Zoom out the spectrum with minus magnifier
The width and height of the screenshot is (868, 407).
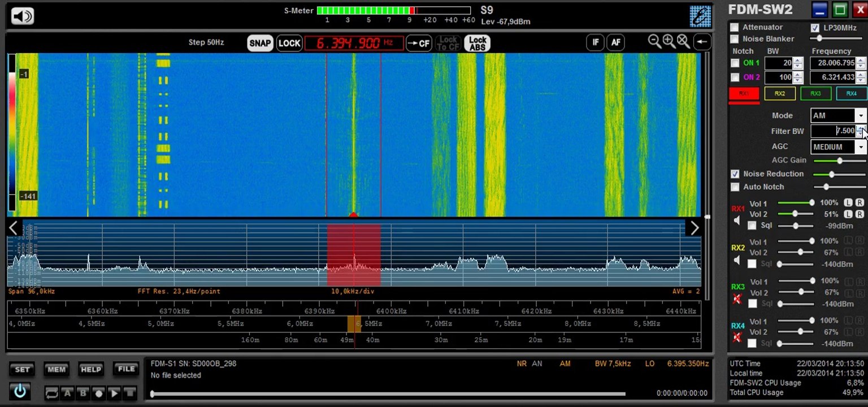click(654, 41)
